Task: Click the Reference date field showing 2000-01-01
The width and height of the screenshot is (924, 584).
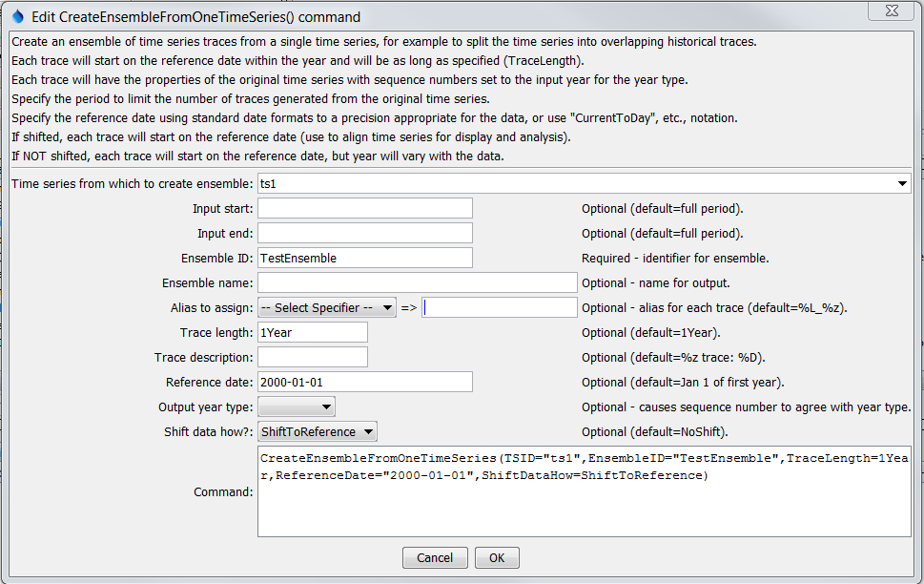Action: (364, 382)
